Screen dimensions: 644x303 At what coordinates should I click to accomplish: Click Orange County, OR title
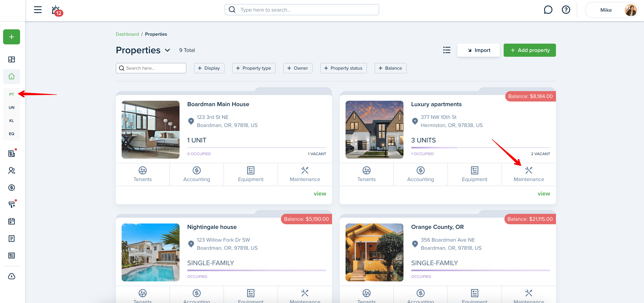click(437, 227)
